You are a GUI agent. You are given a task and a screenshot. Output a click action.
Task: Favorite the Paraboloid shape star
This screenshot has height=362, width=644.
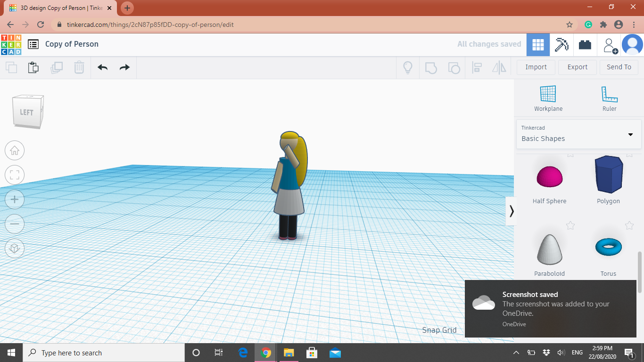tap(570, 225)
